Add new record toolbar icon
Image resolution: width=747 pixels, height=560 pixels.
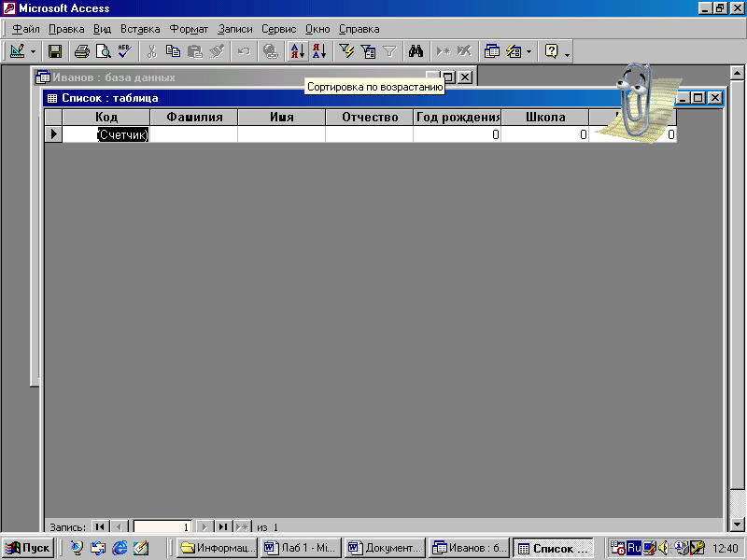[444, 51]
